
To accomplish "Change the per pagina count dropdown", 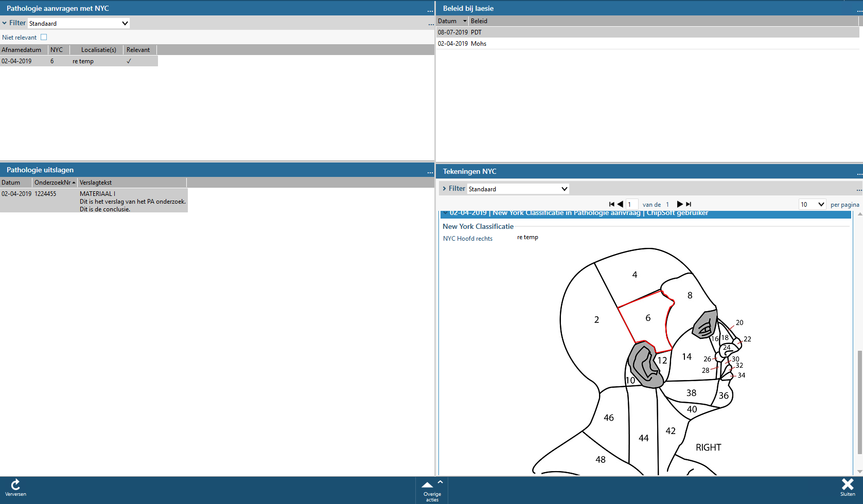I will pyautogui.click(x=812, y=204).
